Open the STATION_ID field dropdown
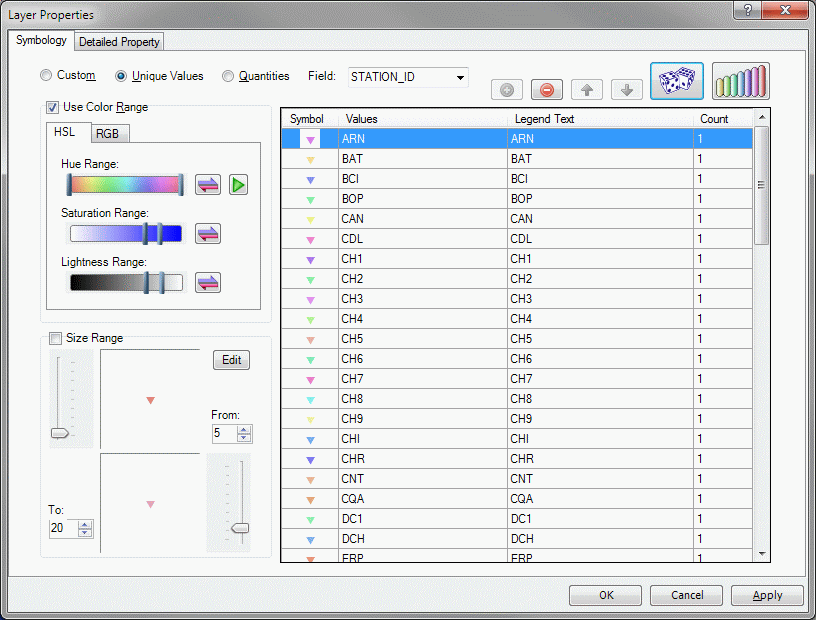 (x=460, y=77)
